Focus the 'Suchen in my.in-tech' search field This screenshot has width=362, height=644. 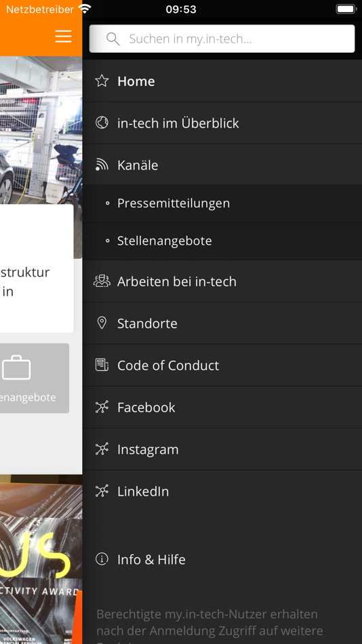click(x=222, y=39)
